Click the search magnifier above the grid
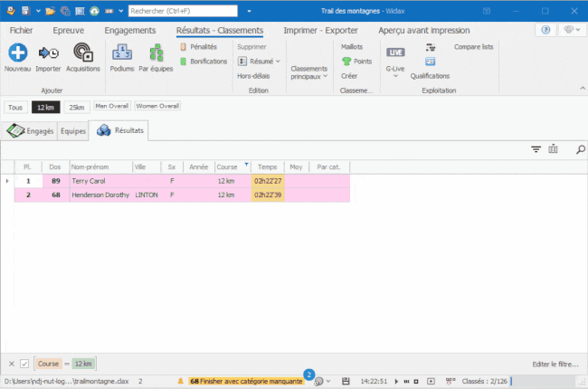Viewport: 588px width, 389px height. pyautogui.click(x=580, y=149)
